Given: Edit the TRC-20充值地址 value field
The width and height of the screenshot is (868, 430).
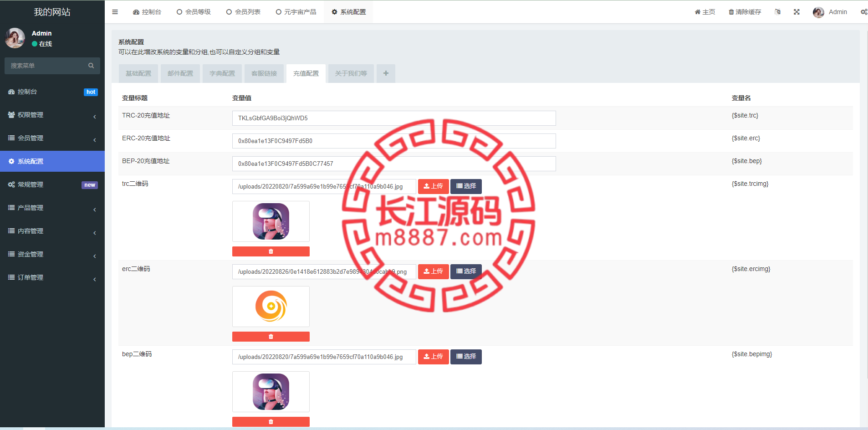Looking at the screenshot, I should click(394, 118).
